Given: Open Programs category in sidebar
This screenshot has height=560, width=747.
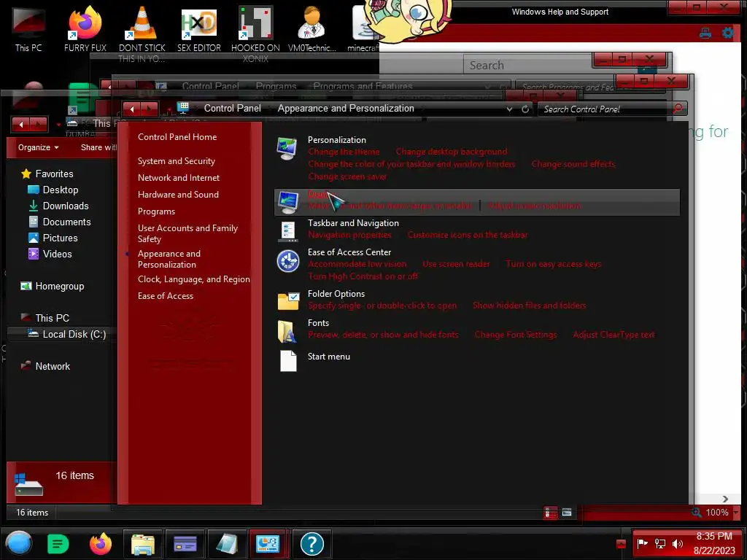Looking at the screenshot, I should point(156,211).
